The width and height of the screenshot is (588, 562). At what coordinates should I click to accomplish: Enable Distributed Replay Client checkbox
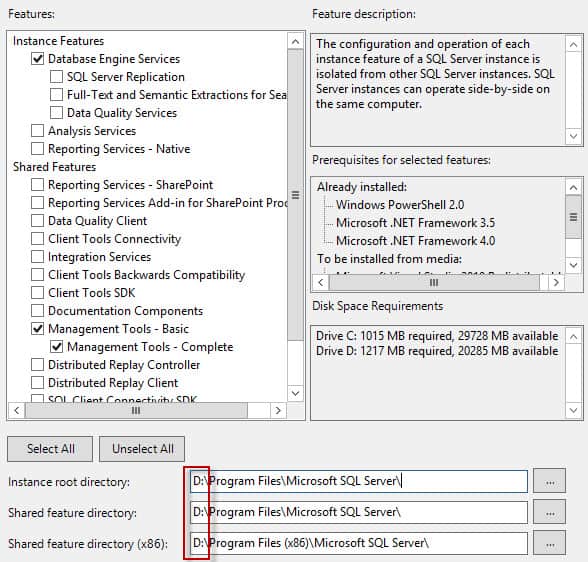pyautogui.click(x=38, y=383)
